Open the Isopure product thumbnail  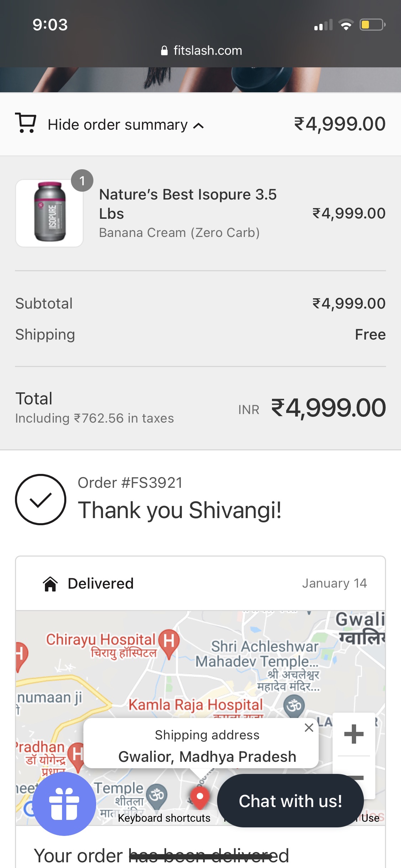tap(50, 213)
